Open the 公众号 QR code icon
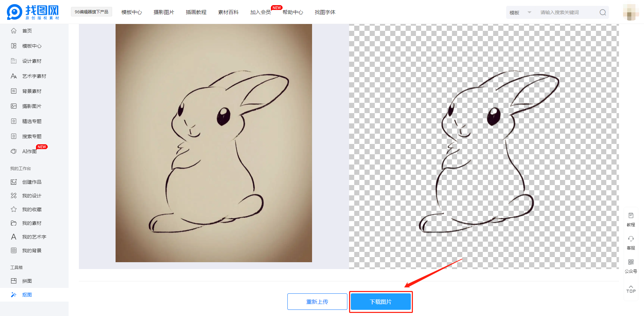Image resolution: width=644 pixels, height=316 pixels. coord(631,262)
